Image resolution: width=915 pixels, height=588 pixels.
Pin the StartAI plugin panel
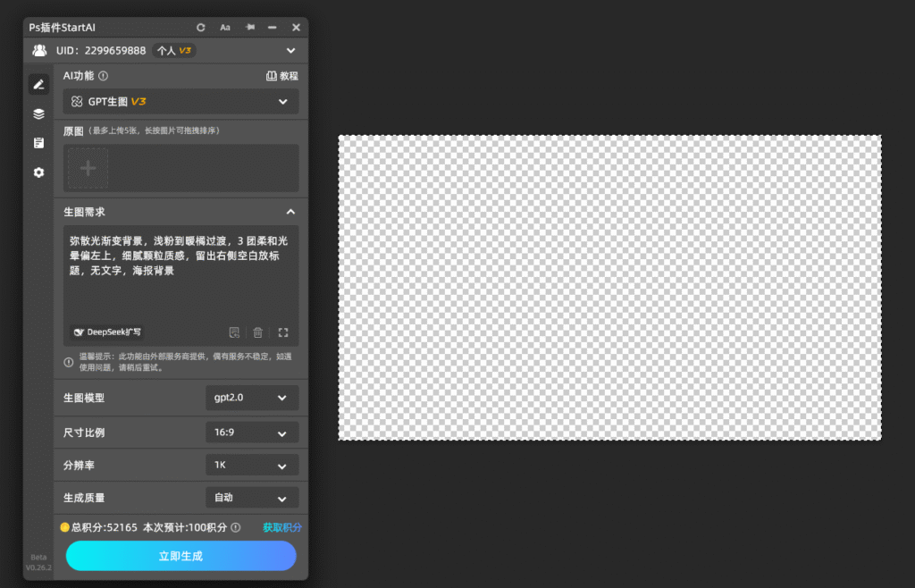tap(250, 28)
